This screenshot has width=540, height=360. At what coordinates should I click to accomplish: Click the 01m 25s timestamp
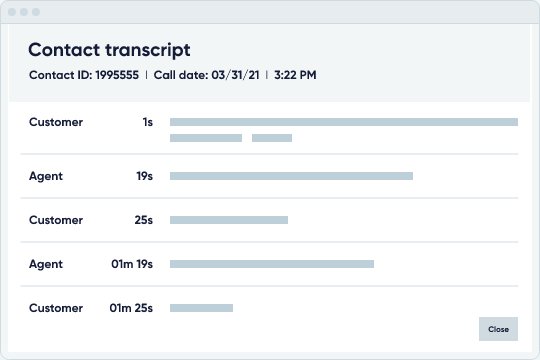point(131,308)
